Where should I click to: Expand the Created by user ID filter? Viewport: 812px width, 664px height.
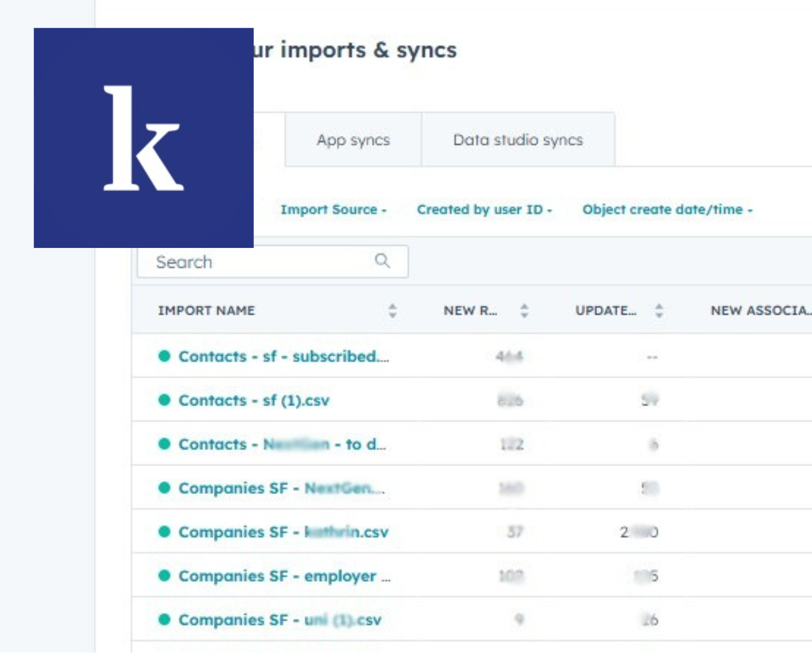pos(484,210)
